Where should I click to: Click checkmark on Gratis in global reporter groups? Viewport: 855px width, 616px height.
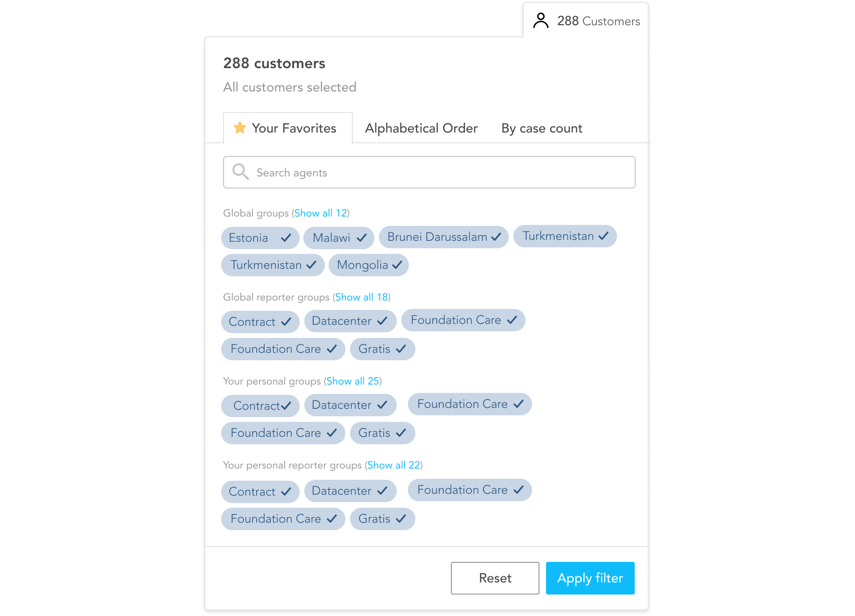click(401, 349)
